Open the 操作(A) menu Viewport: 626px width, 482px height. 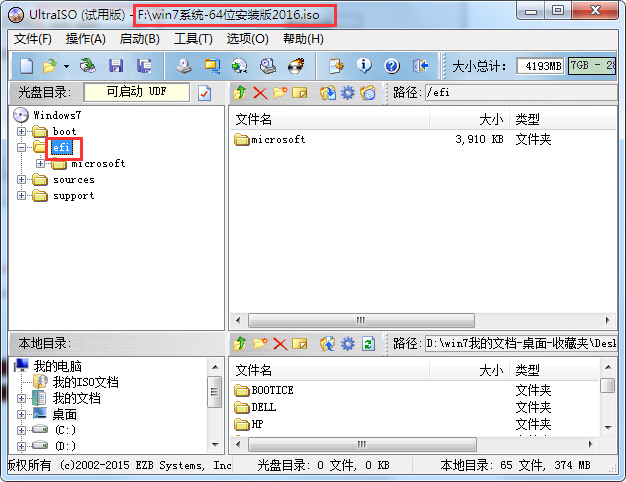85,39
